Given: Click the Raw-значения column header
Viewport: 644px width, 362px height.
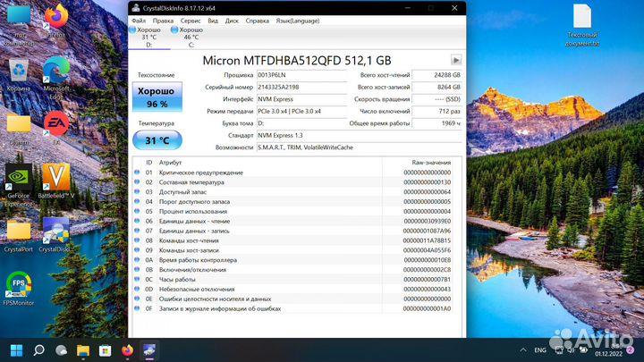Looking at the screenshot, I should pos(431,163).
